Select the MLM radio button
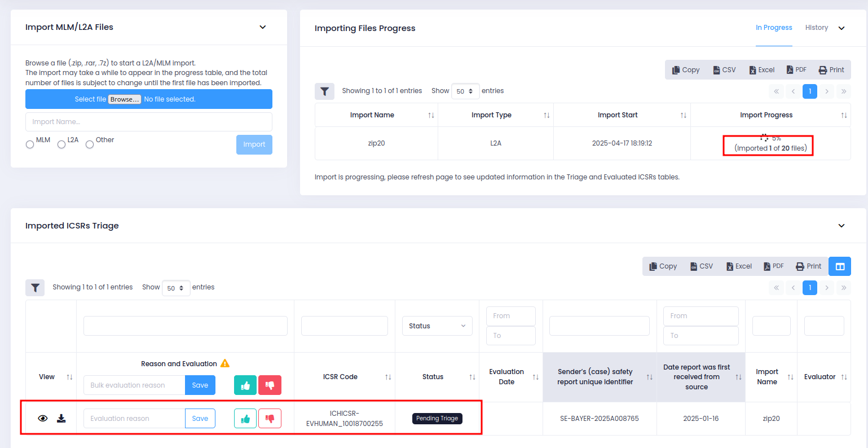868x448 pixels. click(30, 144)
